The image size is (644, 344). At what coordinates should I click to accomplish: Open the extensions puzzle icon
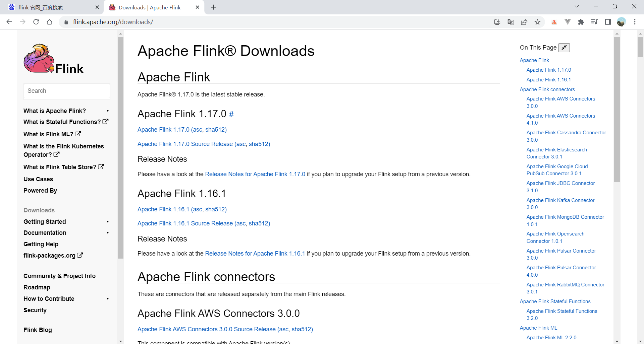581,22
